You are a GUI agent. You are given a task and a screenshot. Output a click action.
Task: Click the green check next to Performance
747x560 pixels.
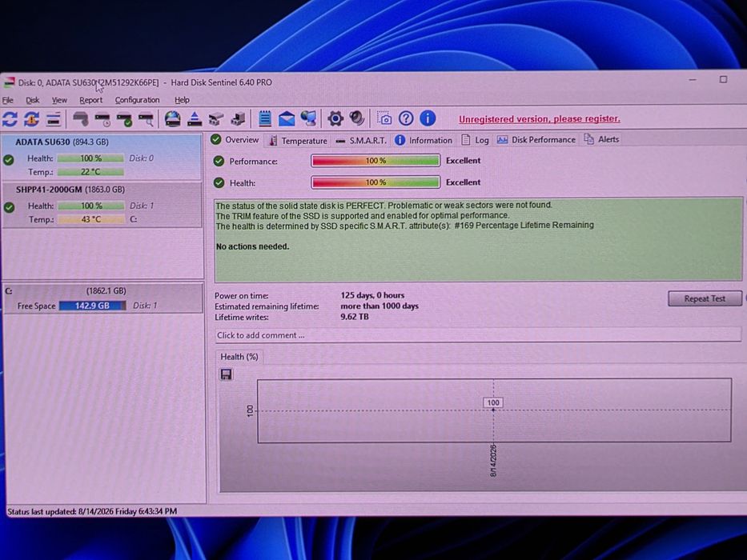(x=219, y=161)
